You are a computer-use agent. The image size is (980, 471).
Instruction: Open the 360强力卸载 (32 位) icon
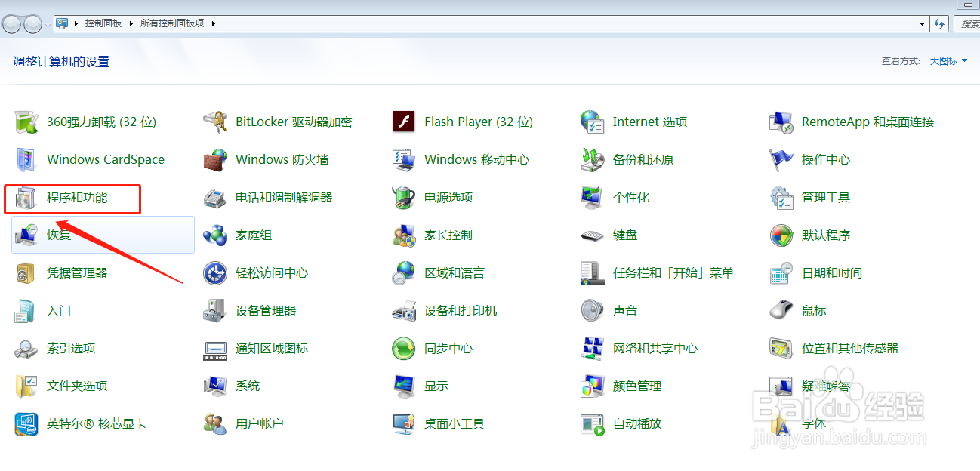(x=26, y=122)
